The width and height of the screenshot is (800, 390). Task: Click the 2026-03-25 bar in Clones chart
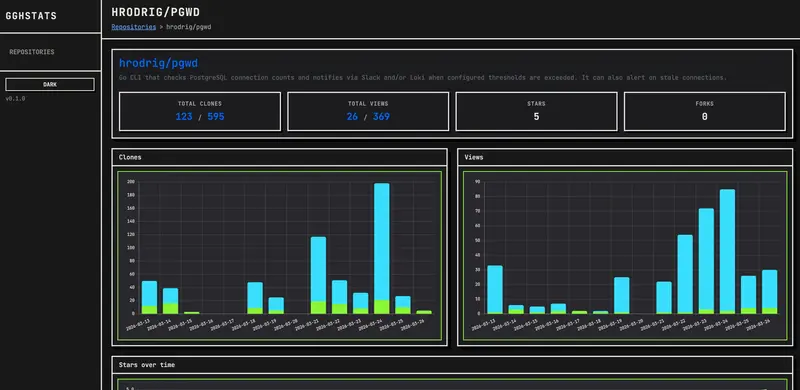403,305
